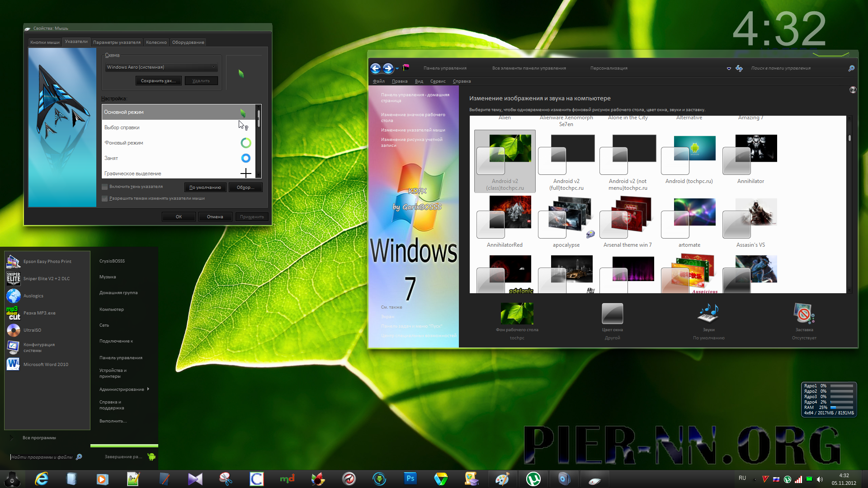Switch to the 'Колесико' tab
868x488 pixels.
point(156,42)
